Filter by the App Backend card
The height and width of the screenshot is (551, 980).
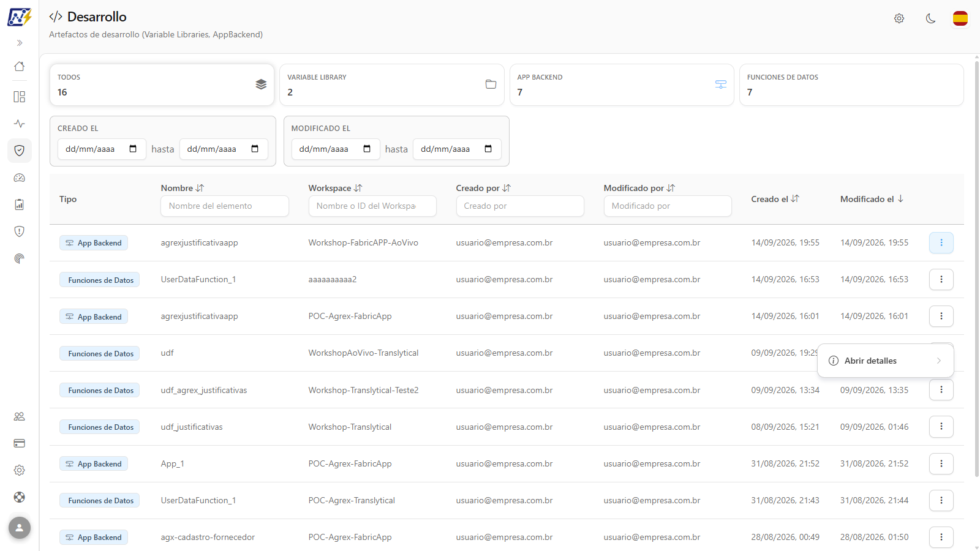point(622,85)
